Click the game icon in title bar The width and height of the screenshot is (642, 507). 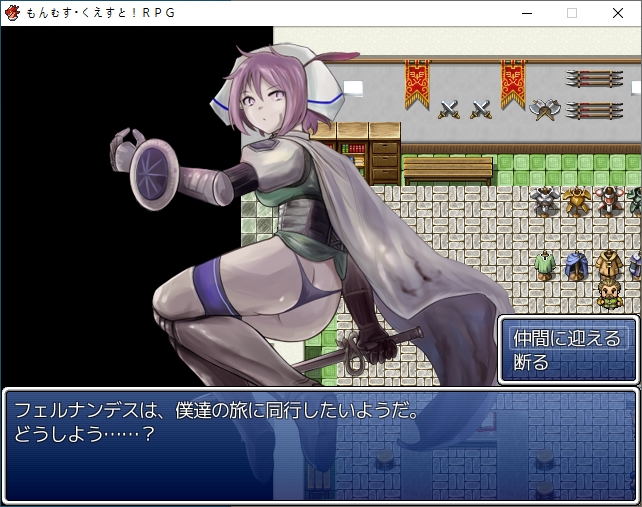point(12,13)
